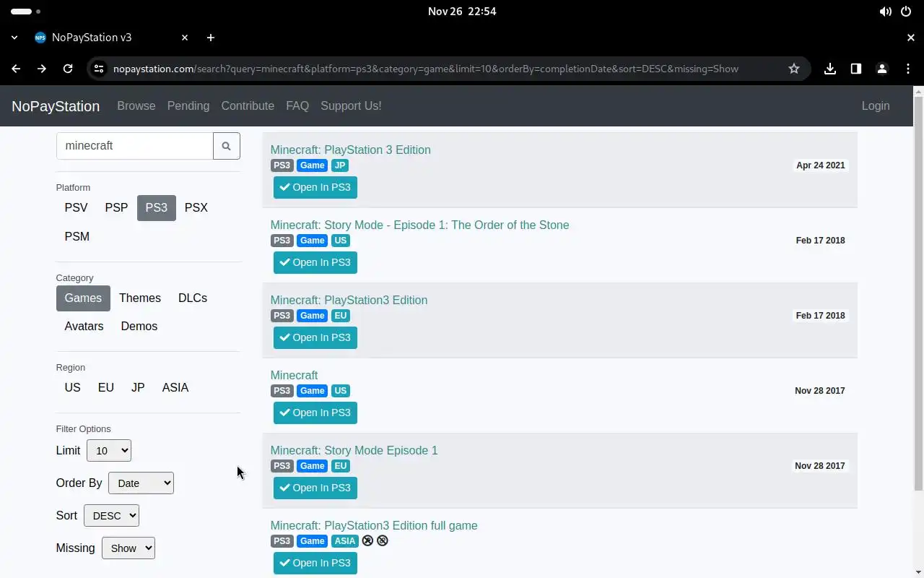Viewport: 924px width, 578px height.
Task: Open Contribute in navbar
Action: click(x=248, y=105)
